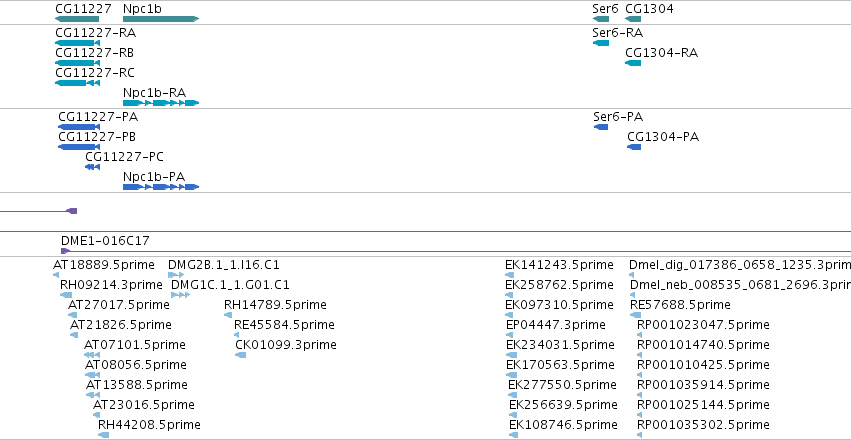Select protein CG11227-PC label
Viewport: 851px width, 440px height.
point(124,157)
